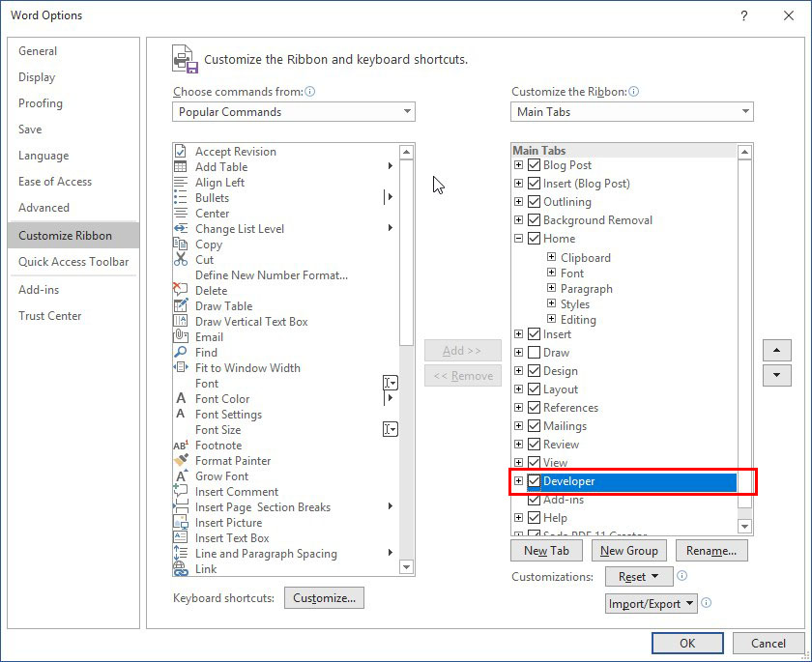Click the Font Color icon
Screen dimensions: 812x662
pos(180,398)
